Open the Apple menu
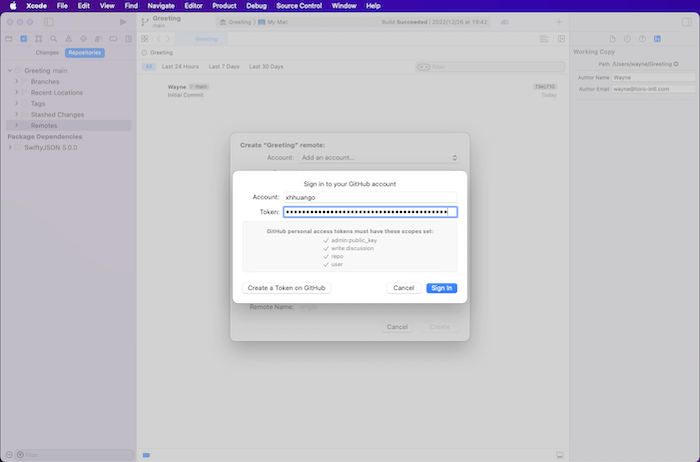The image size is (700, 462). point(13,6)
